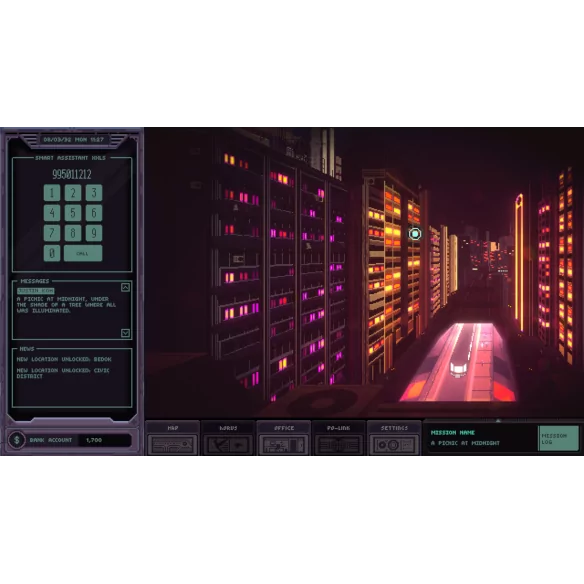Click the Call button on the keypad
The height and width of the screenshot is (584, 584).
[83, 253]
